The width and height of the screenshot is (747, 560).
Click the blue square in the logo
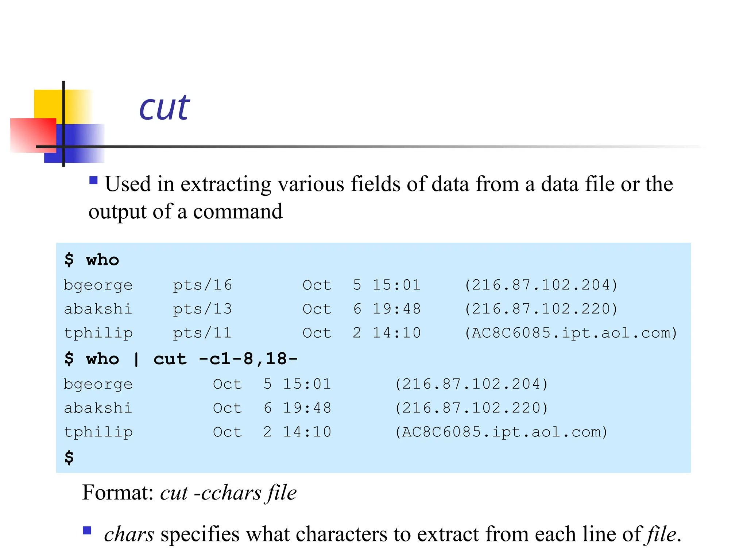click(x=74, y=143)
